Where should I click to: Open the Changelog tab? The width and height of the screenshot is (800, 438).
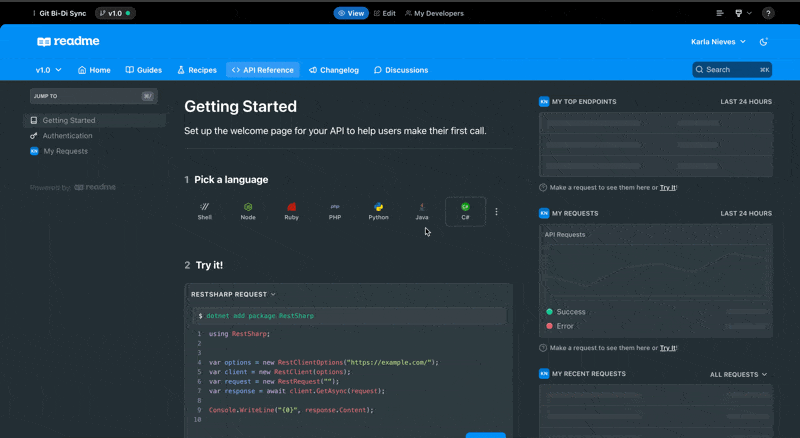coord(334,70)
